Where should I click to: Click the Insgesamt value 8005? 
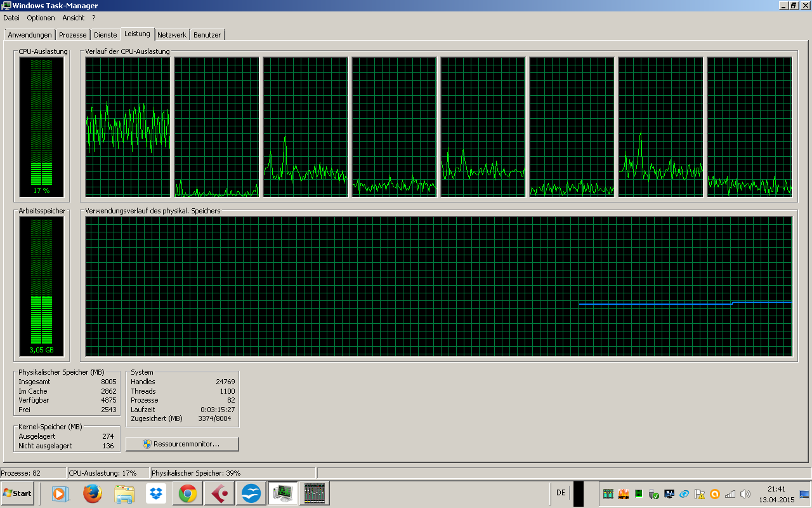click(x=108, y=382)
